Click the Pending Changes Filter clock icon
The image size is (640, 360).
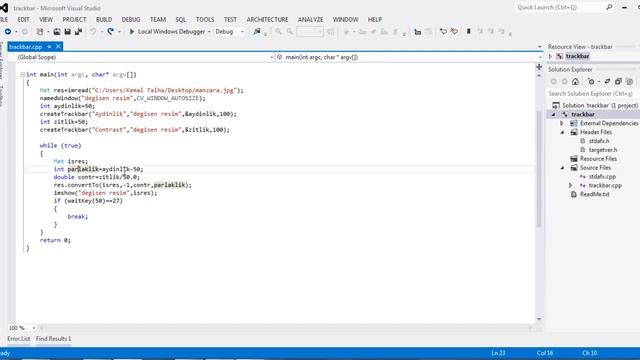pos(591,82)
